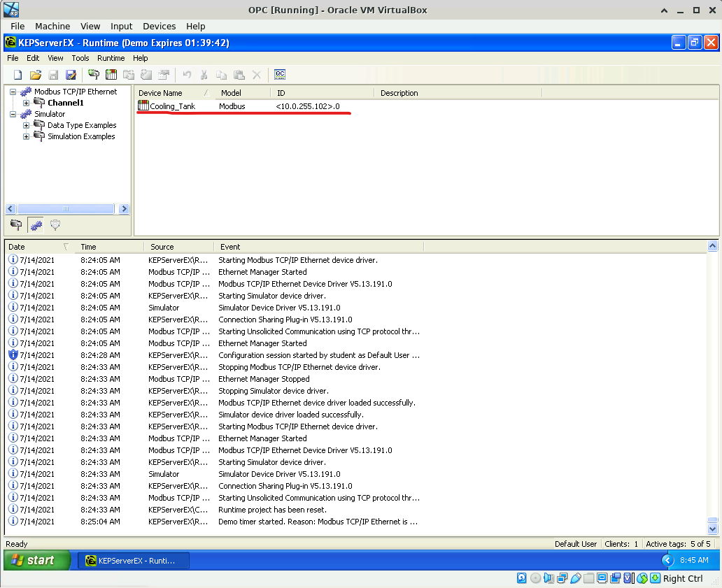Collapse the Simulator tree node
This screenshot has height=588, width=722.
13,114
